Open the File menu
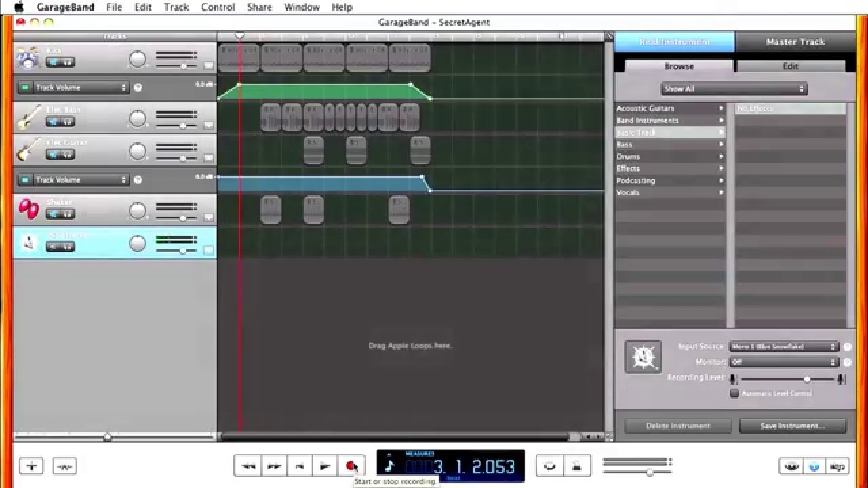The image size is (868, 488). click(x=114, y=7)
